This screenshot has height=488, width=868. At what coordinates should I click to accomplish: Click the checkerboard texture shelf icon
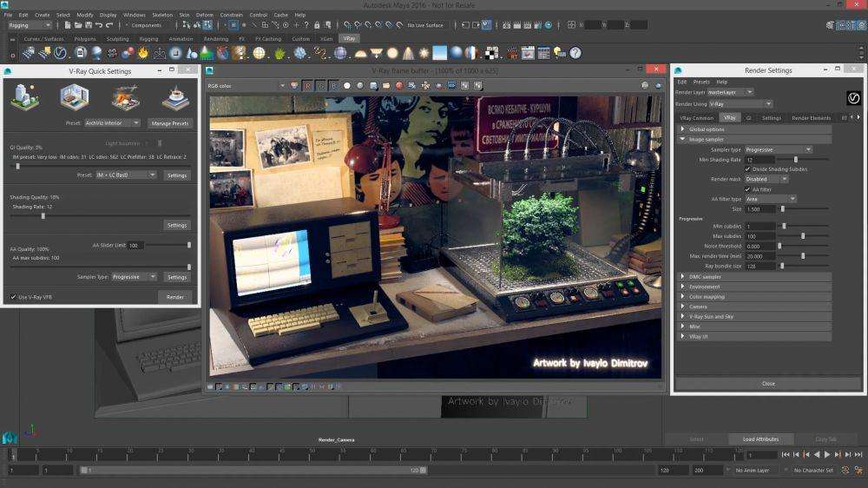[x=491, y=53]
